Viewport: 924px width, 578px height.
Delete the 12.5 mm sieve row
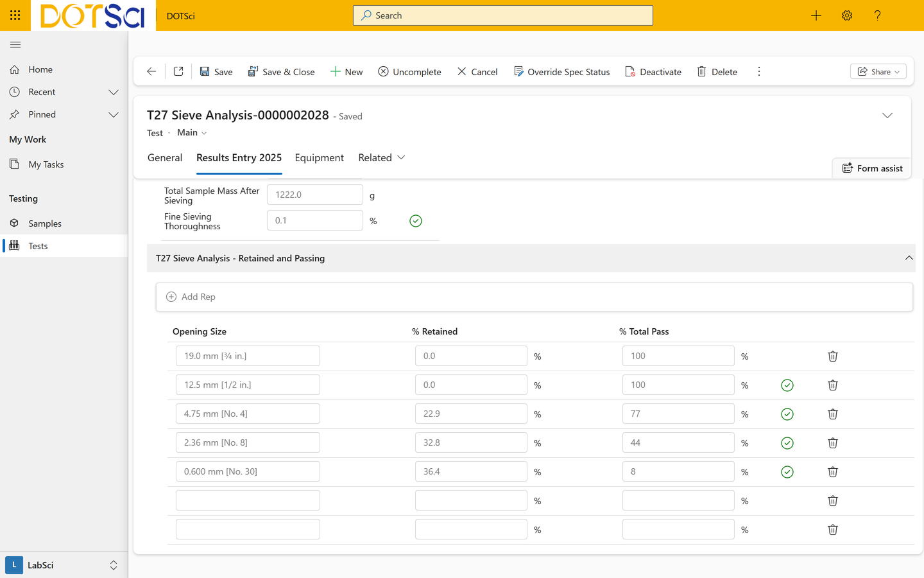[x=833, y=385]
